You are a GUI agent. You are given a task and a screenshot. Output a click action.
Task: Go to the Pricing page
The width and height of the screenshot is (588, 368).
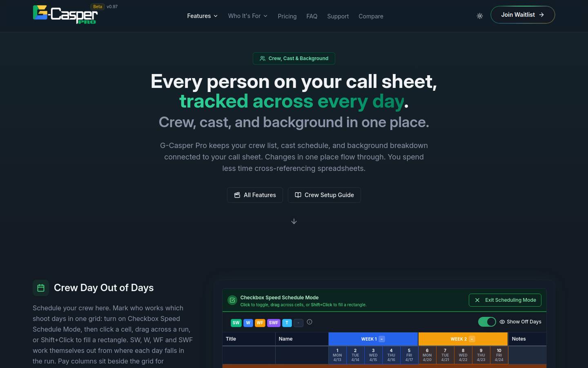tap(287, 16)
